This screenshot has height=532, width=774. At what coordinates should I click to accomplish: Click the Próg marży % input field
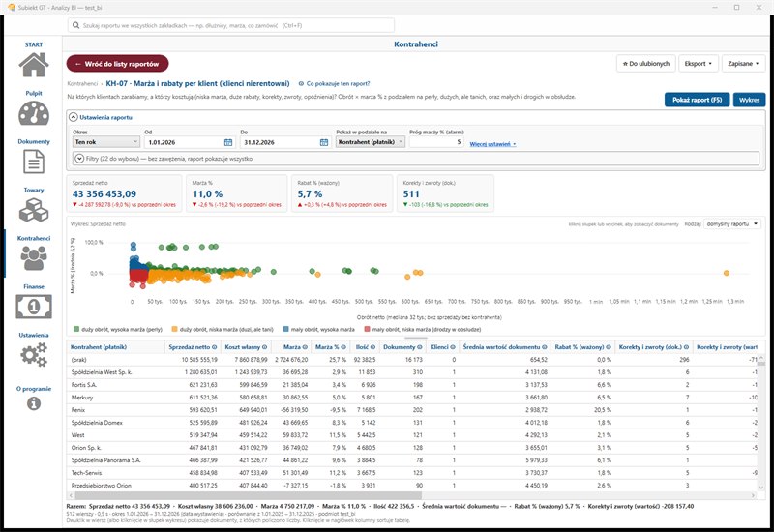[436, 142]
